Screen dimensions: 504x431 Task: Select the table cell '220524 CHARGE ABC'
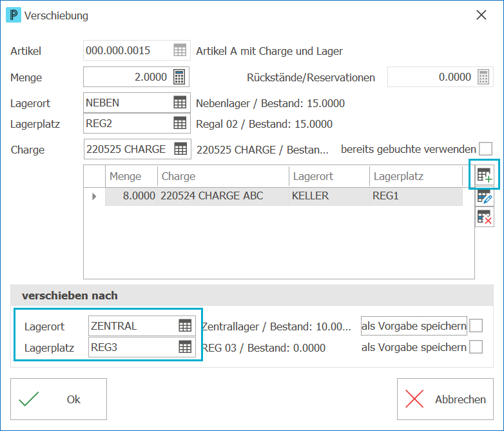tap(224, 196)
